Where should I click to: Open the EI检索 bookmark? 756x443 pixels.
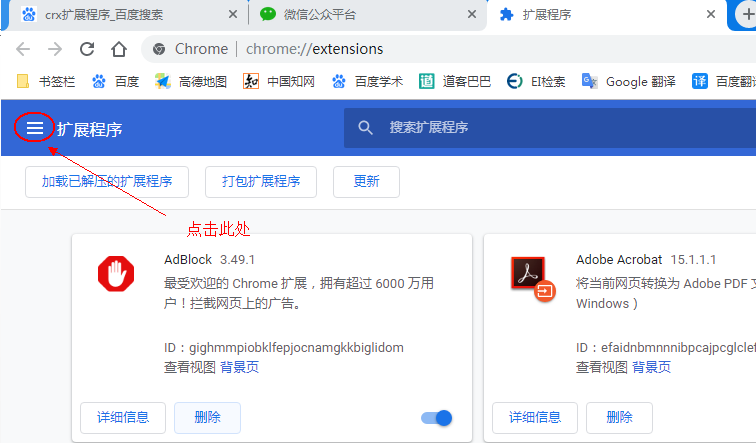point(536,81)
